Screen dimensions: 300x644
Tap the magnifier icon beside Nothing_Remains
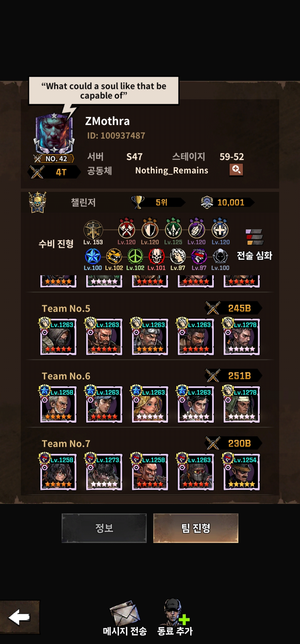point(236,170)
